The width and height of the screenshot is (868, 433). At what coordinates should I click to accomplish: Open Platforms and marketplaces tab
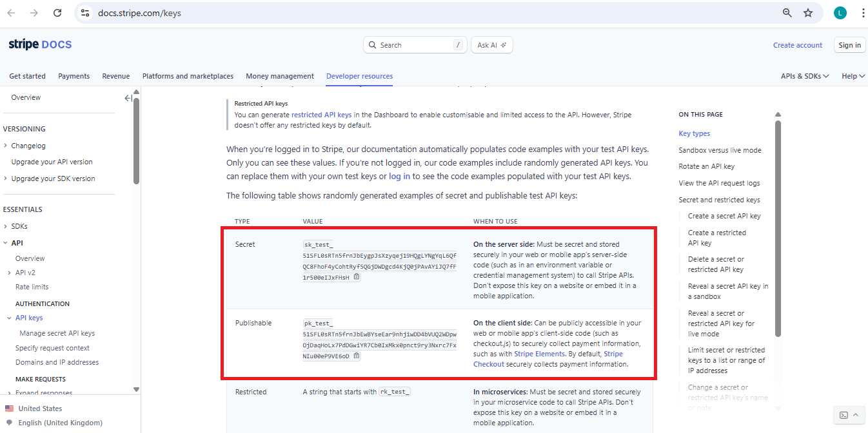click(188, 76)
